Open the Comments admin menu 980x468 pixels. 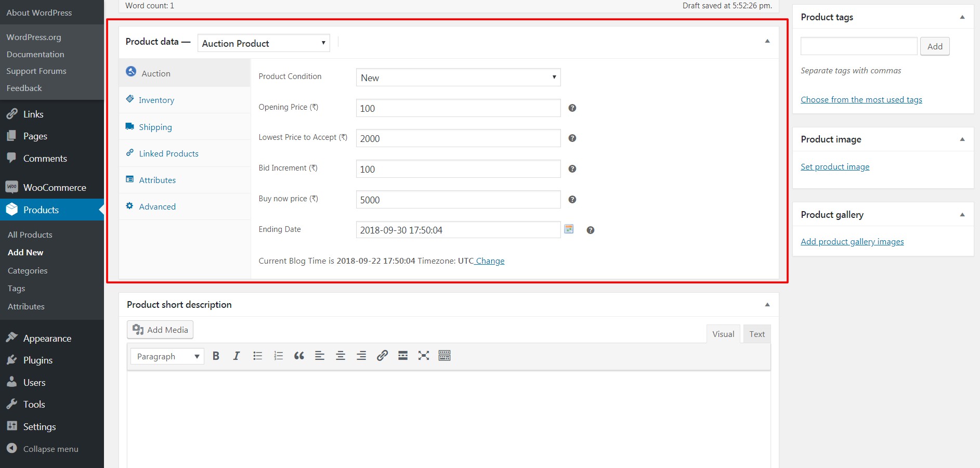[52, 158]
